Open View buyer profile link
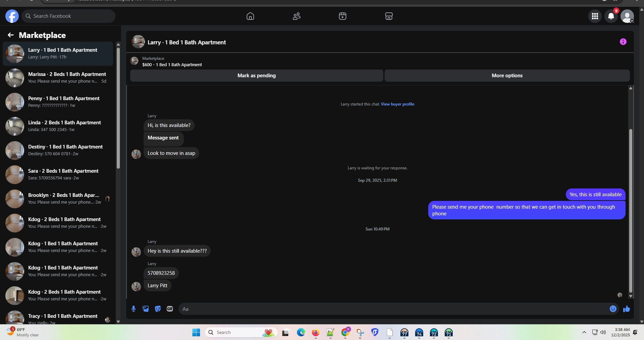Image resolution: width=644 pixels, height=340 pixels. point(397,104)
